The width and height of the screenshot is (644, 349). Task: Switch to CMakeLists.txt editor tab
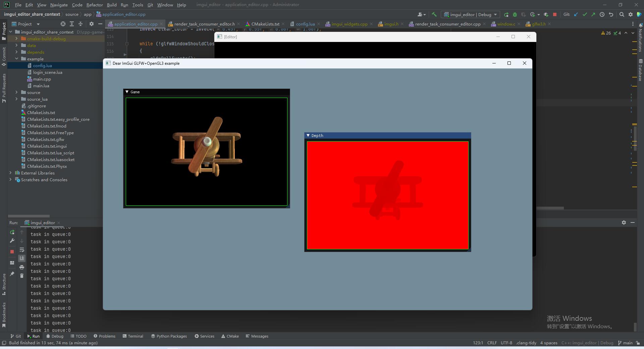coord(265,24)
